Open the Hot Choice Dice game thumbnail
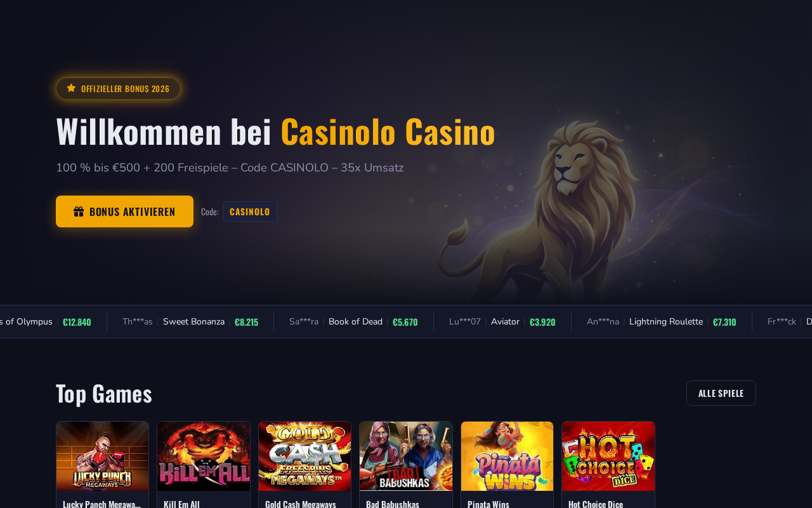This screenshot has width=812, height=508. pyautogui.click(x=608, y=456)
